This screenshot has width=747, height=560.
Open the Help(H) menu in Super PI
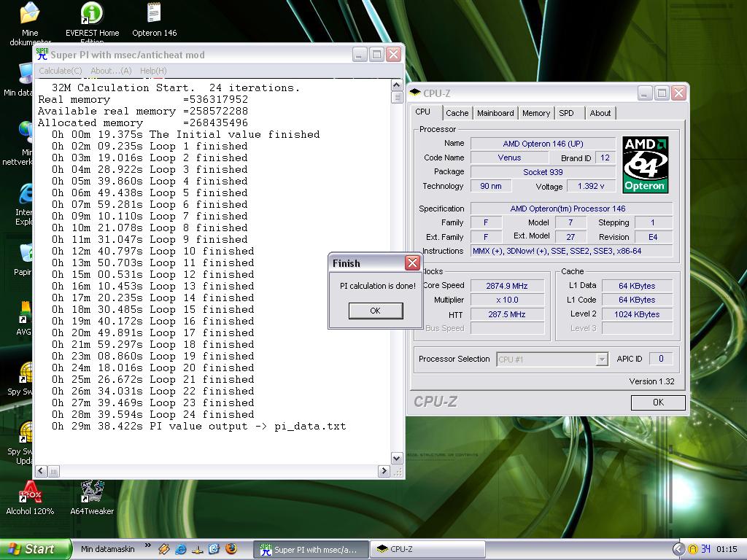[x=153, y=71]
